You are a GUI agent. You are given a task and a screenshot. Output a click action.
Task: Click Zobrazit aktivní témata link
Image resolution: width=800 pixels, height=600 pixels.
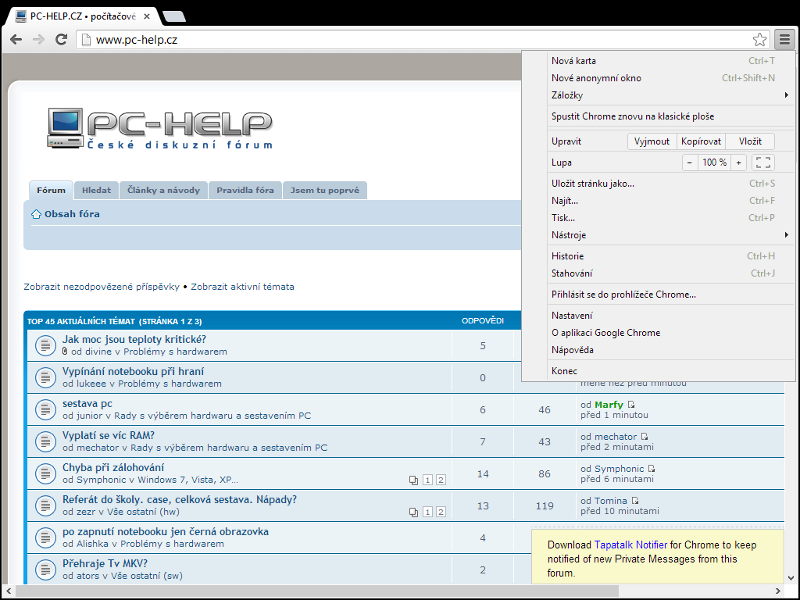coord(242,287)
